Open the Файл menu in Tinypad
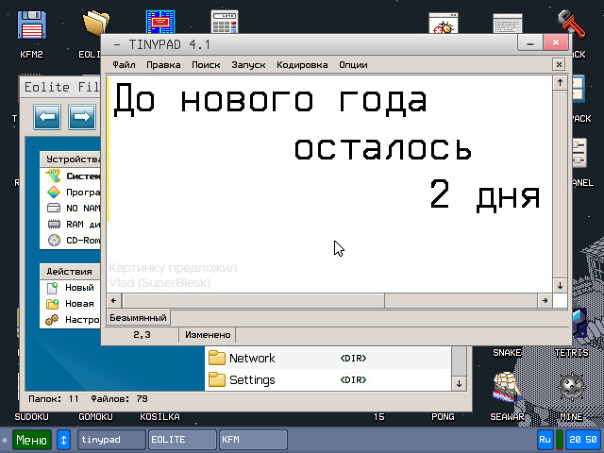 (124, 65)
